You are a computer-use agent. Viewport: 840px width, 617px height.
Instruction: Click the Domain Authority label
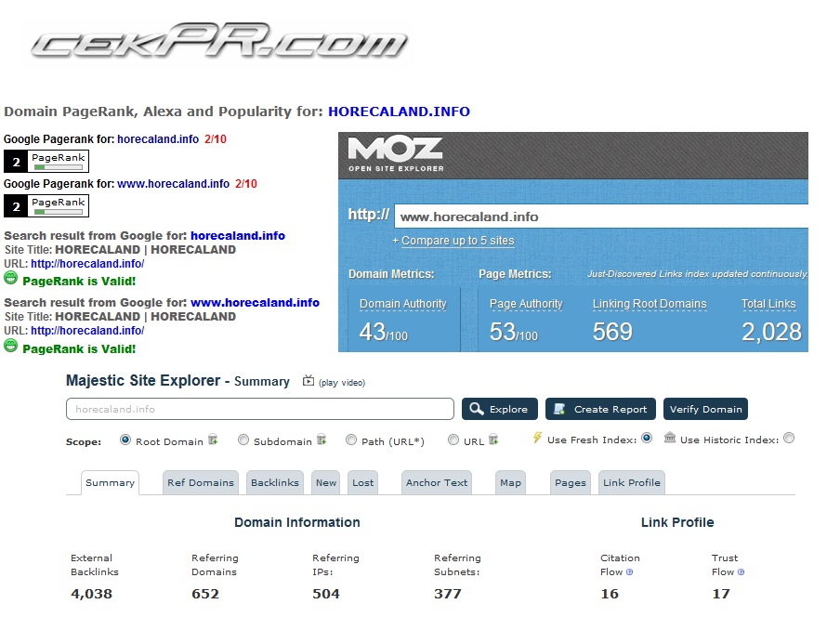click(x=403, y=304)
